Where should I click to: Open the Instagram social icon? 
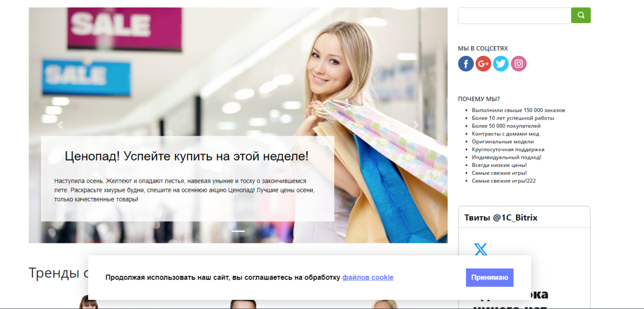(518, 63)
